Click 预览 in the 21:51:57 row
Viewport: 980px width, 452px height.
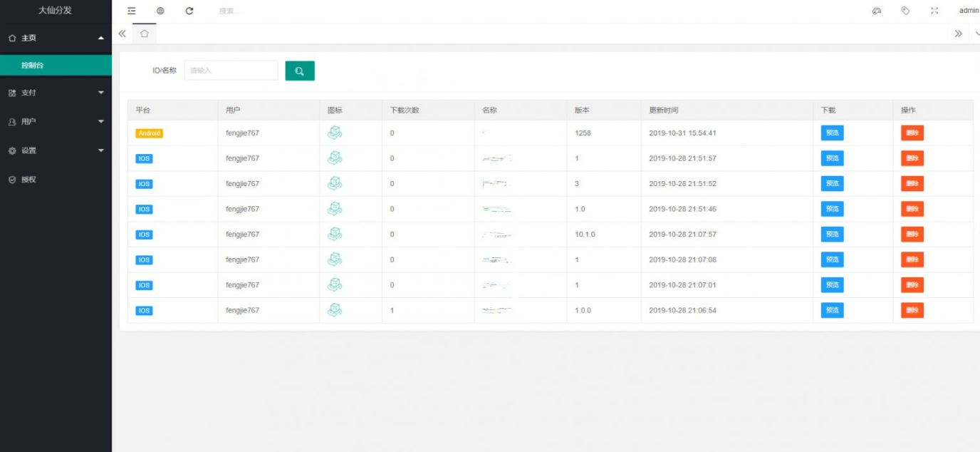832,158
